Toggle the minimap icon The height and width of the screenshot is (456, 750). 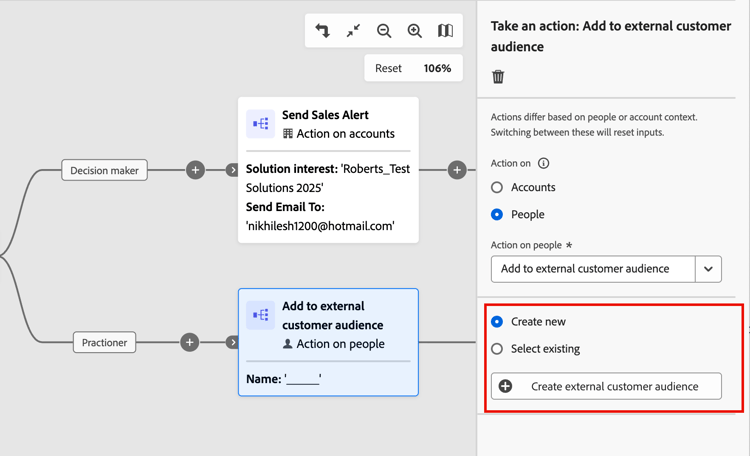coord(445,31)
